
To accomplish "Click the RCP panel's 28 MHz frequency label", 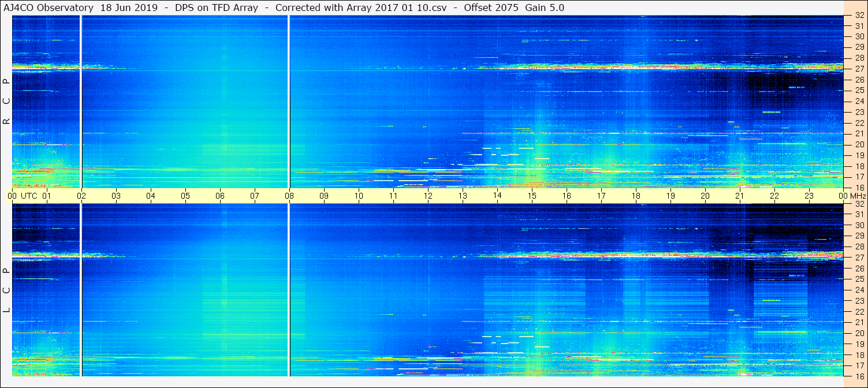I will coord(859,58).
